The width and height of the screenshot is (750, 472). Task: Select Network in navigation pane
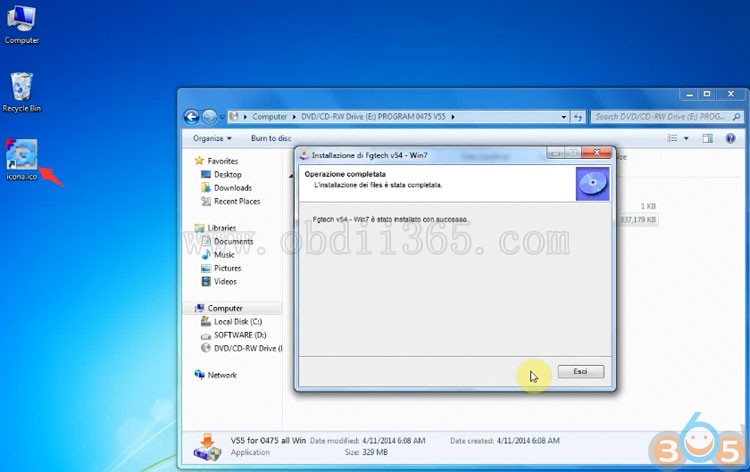[x=222, y=375]
